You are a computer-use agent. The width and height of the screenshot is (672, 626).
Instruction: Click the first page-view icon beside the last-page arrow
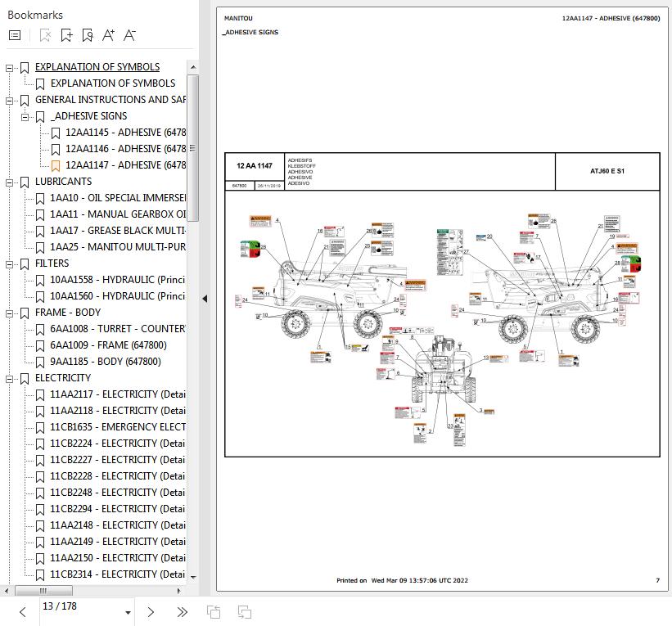click(x=214, y=612)
